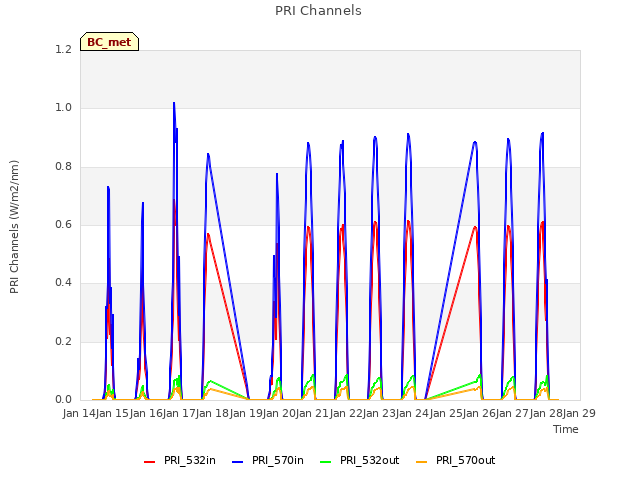
Task: Click the orange PRI_570out legend swatch
Action: pyautogui.click(x=422, y=462)
